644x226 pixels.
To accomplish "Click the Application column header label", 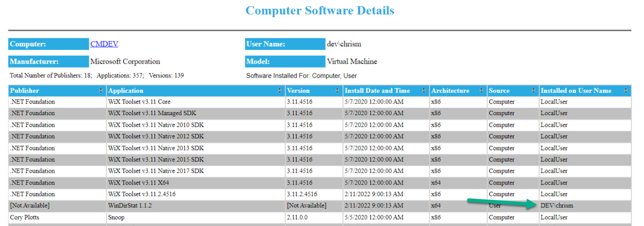I will [x=126, y=91].
